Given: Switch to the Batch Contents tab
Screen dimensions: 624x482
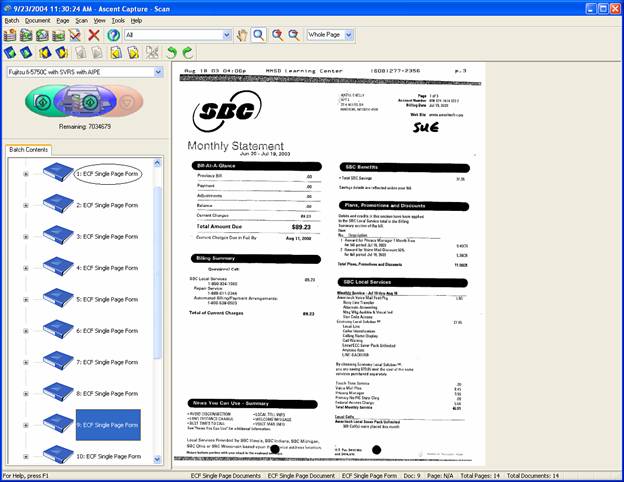Looking at the screenshot, I should (30, 149).
